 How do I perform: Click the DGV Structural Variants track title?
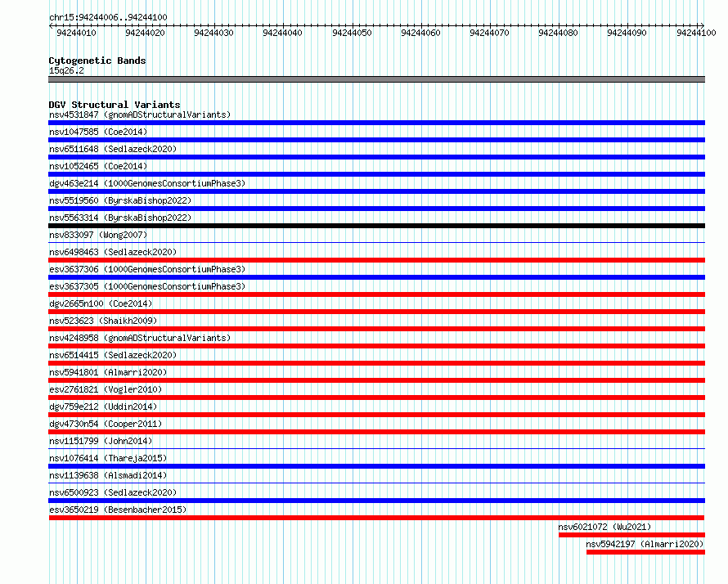click(115, 105)
